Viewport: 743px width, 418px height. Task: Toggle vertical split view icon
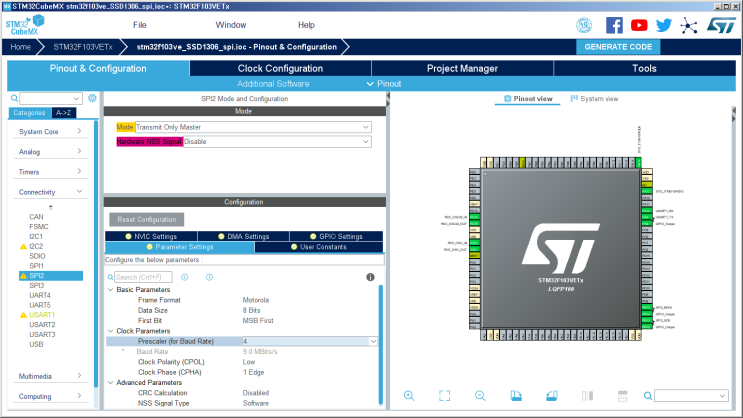[587, 396]
